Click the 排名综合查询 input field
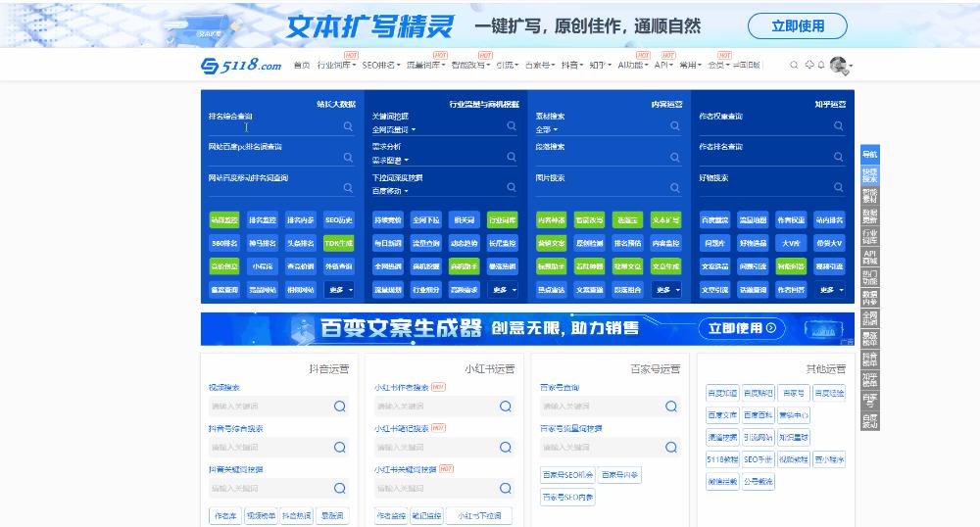 tap(274, 126)
